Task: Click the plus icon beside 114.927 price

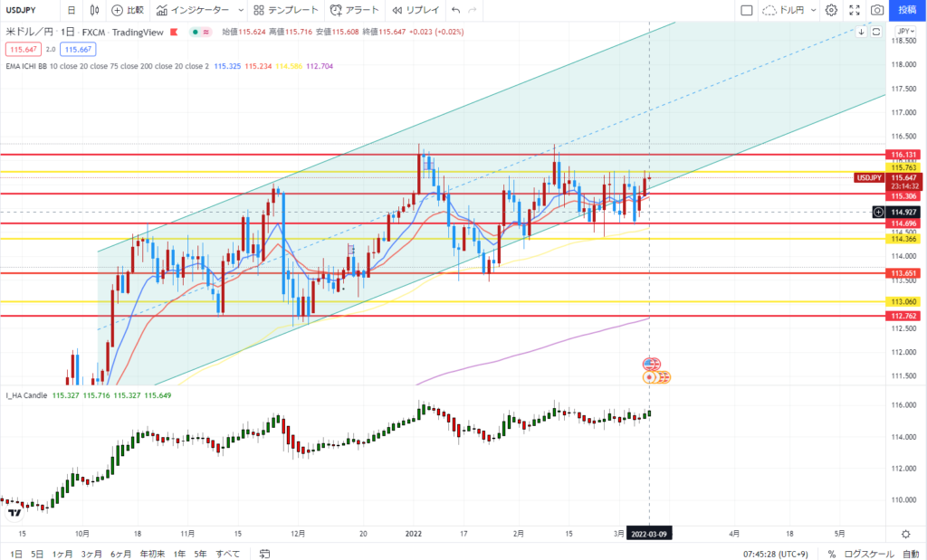Action: point(879,212)
